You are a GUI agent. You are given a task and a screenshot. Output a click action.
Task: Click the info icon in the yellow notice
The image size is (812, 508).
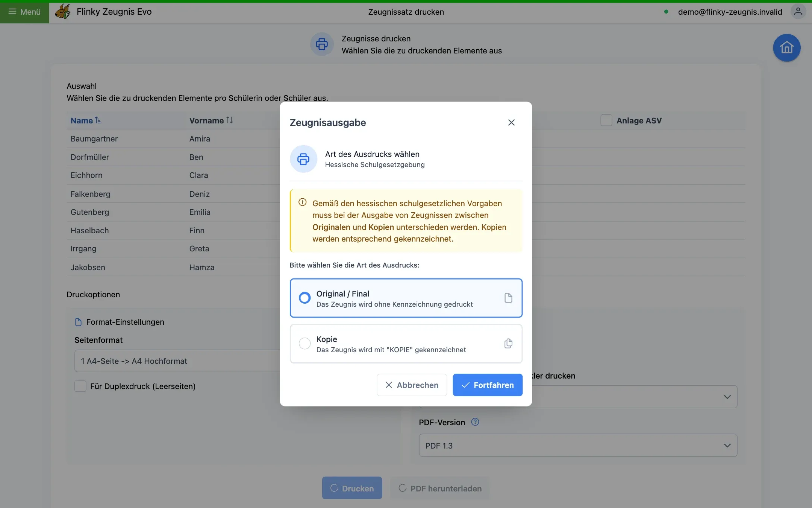tap(302, 202)
